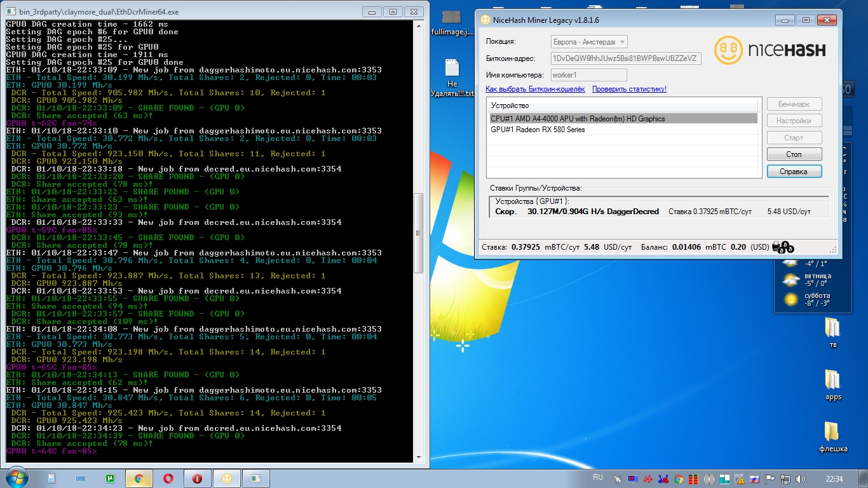This screenshot has width=868, height=488.
Task: Select the CPU#1 AMD A4-4000 APU row
Action: pyautogui.click(x=623, y=119)
